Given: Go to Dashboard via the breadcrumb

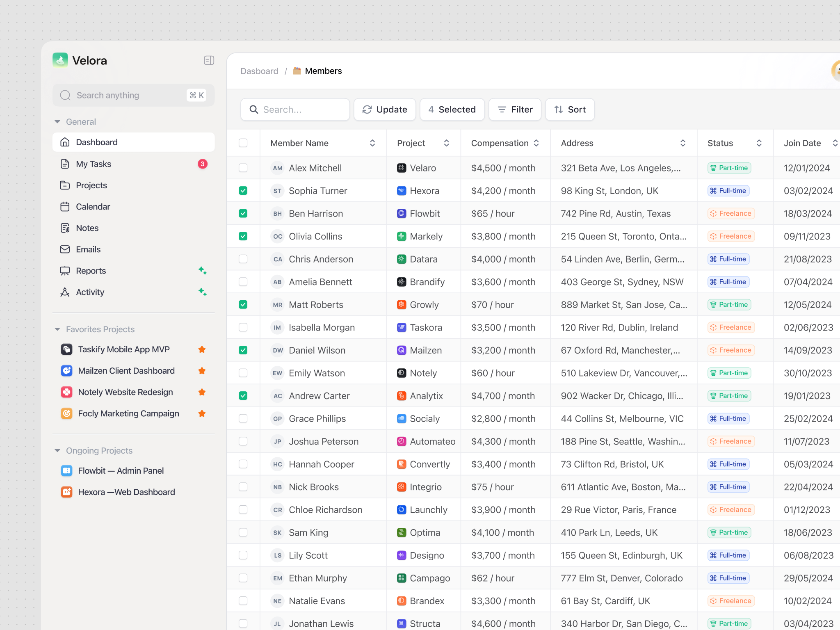Looking at the screenshot, I should click(x=259, y=71).
